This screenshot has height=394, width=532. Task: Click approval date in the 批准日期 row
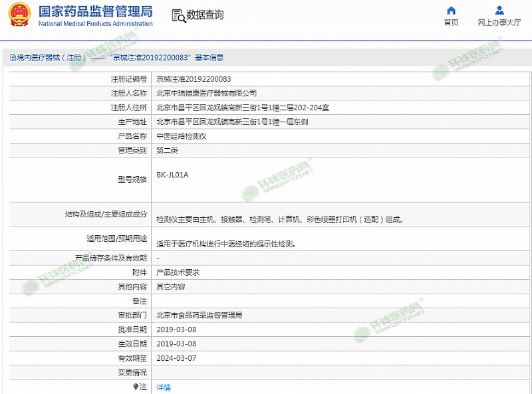pos(176,330)
